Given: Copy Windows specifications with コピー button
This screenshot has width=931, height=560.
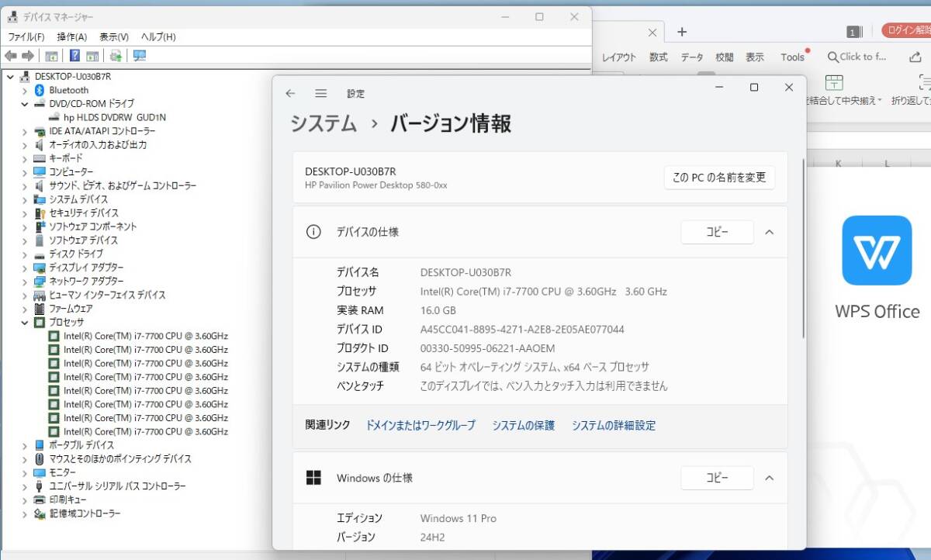Looking at the screenshot, I should (717, 478).
